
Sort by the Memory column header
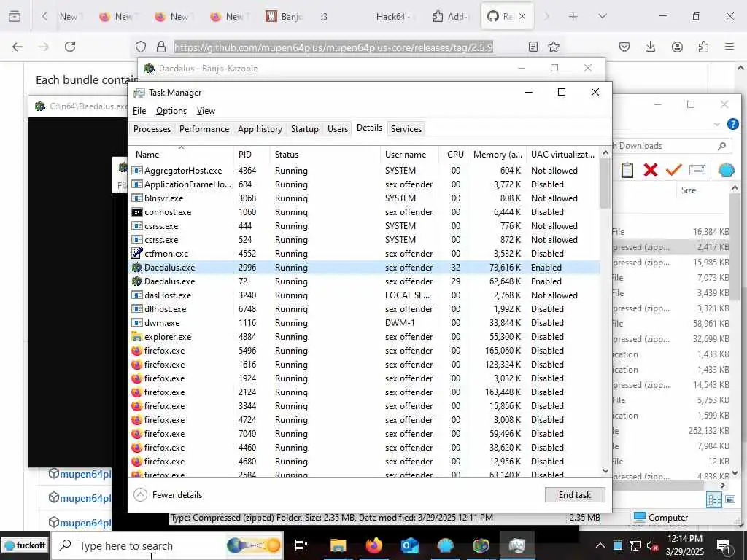coord(497,155)
